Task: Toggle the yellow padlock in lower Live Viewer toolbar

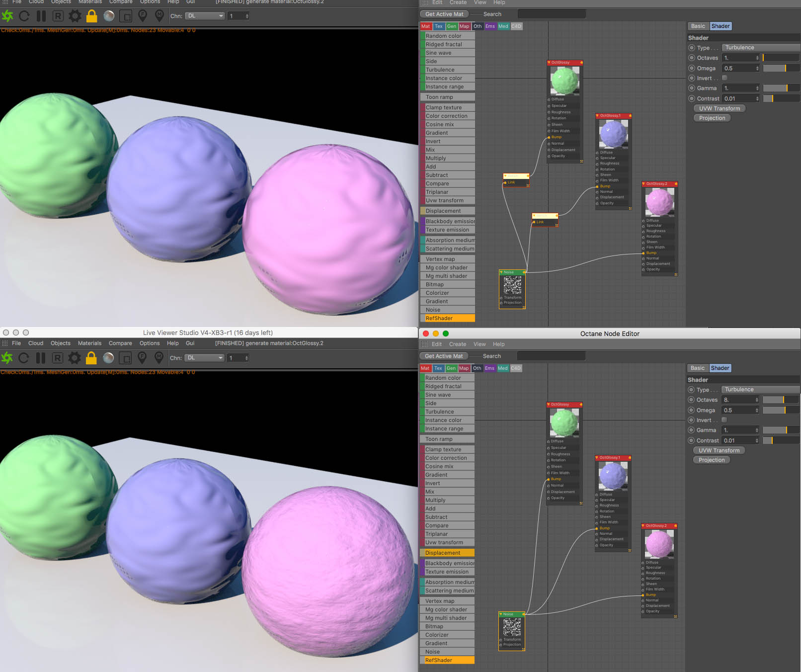Action: [91, 358]
